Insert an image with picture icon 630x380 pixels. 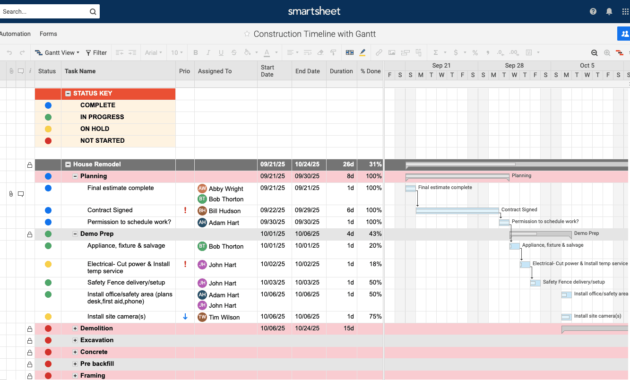tap(392, 53)
